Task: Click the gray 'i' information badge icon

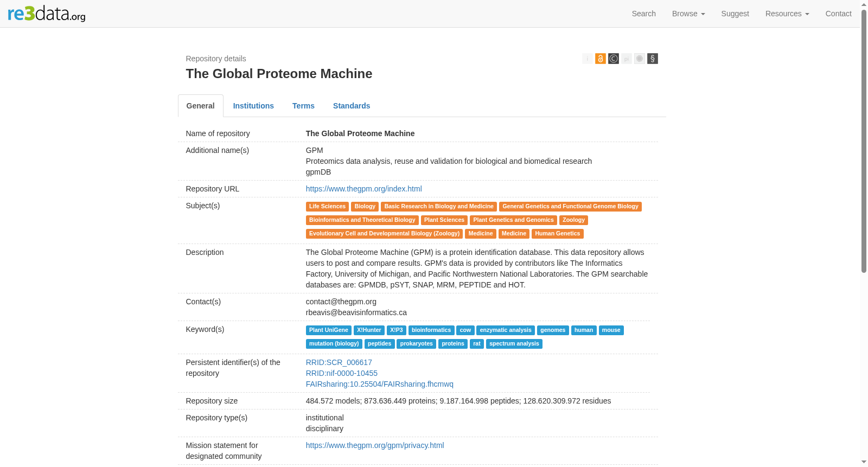Action: point(587,59)
